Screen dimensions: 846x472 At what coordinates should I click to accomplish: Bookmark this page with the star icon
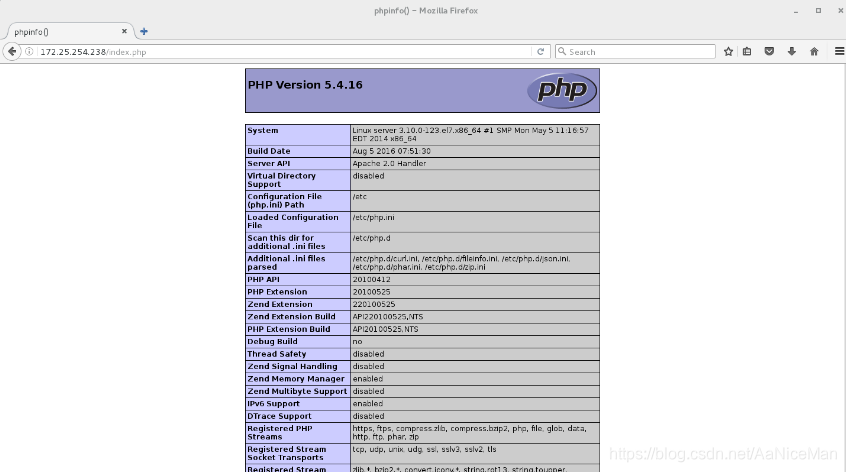728,52
